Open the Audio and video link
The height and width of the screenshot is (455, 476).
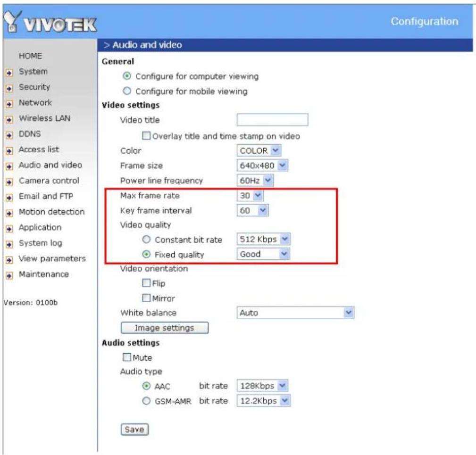coord(50,165)
